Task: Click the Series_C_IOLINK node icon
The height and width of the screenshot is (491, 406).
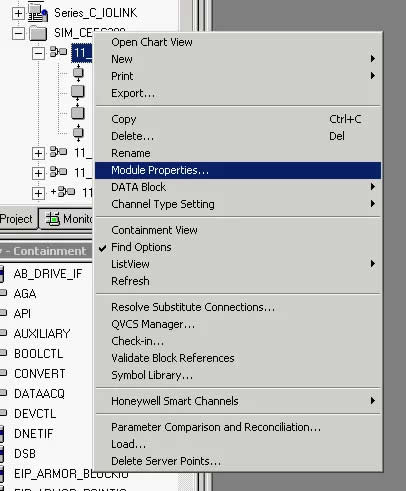Action: pyautogui.click(x=38, y=12)
